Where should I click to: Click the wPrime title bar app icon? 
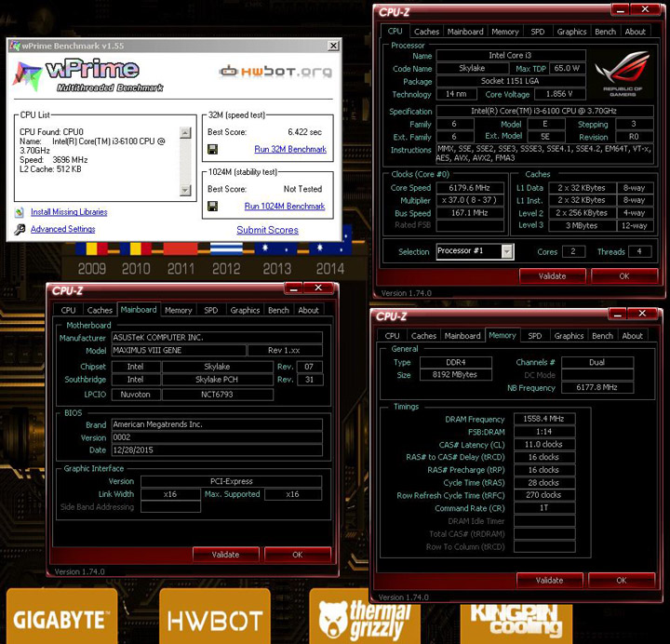15,46
